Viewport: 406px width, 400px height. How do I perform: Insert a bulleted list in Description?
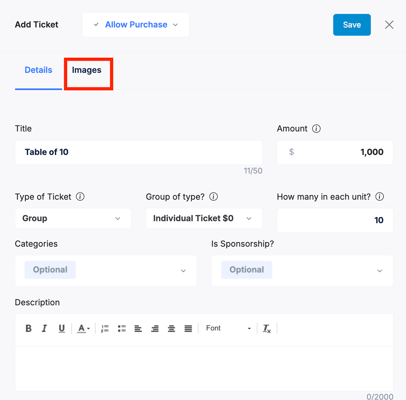coord(122,329)
